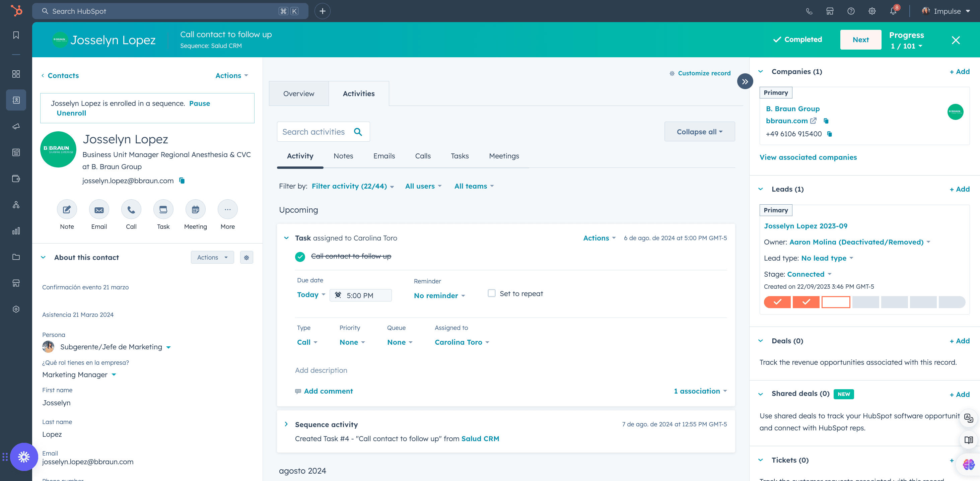Collapse the task card with its chevron
This screenshot has width=980, height=481.
(x=286, y=238)
